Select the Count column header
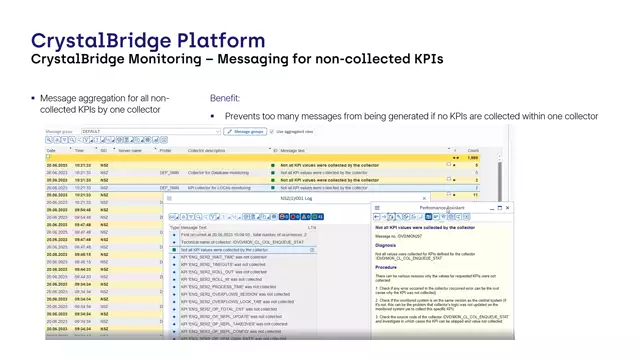The width and height of the screenshot is (640, 360). pyautogui.click(x=473, y=151)
